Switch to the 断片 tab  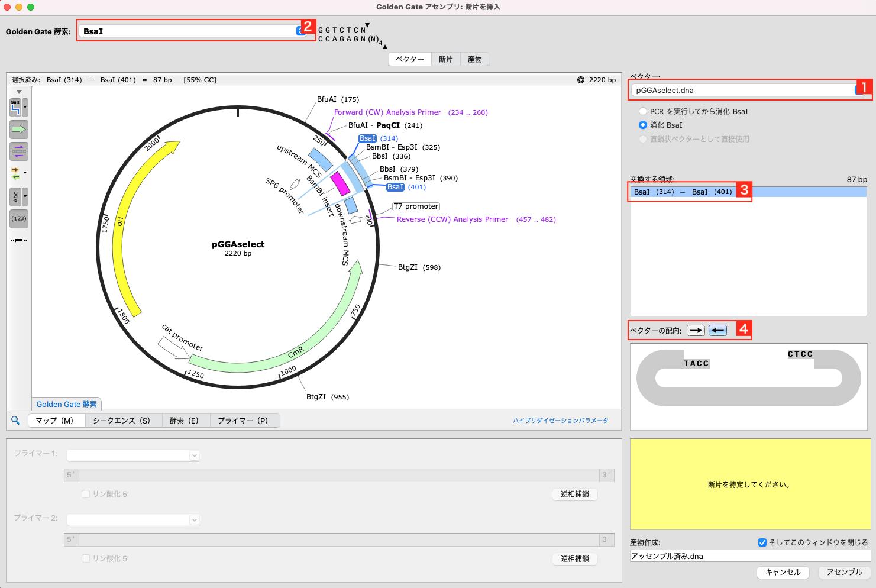pyautogui.click(x=445, y=59)
